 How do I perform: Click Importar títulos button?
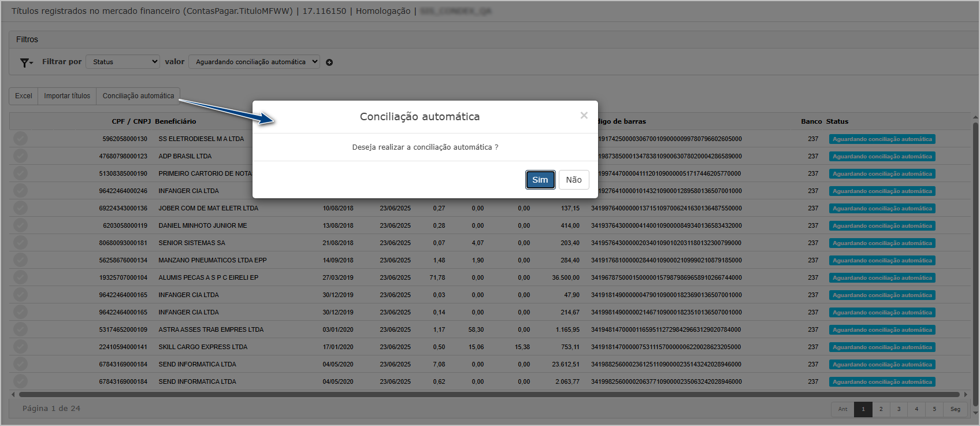click(67, 96)
